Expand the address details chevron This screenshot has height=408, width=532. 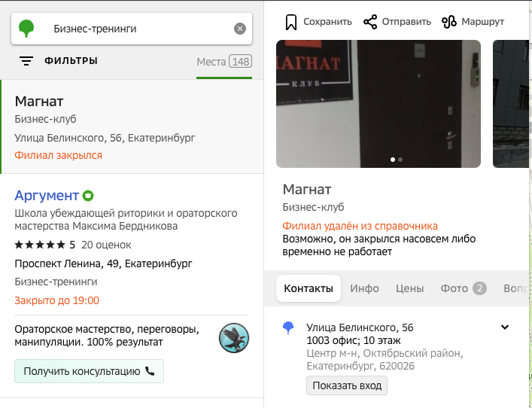(505, 327)
